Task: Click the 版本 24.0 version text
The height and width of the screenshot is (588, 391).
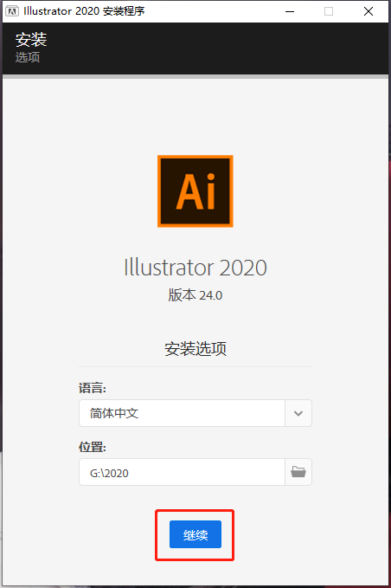Action: pyautogui.click(x=195, y=295)
